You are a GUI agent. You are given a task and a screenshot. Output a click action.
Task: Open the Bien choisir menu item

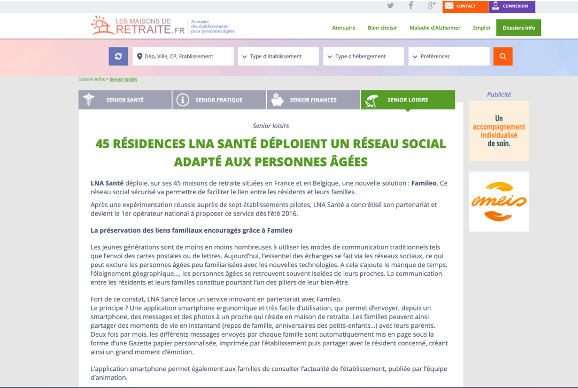click(x=382, y=28)
